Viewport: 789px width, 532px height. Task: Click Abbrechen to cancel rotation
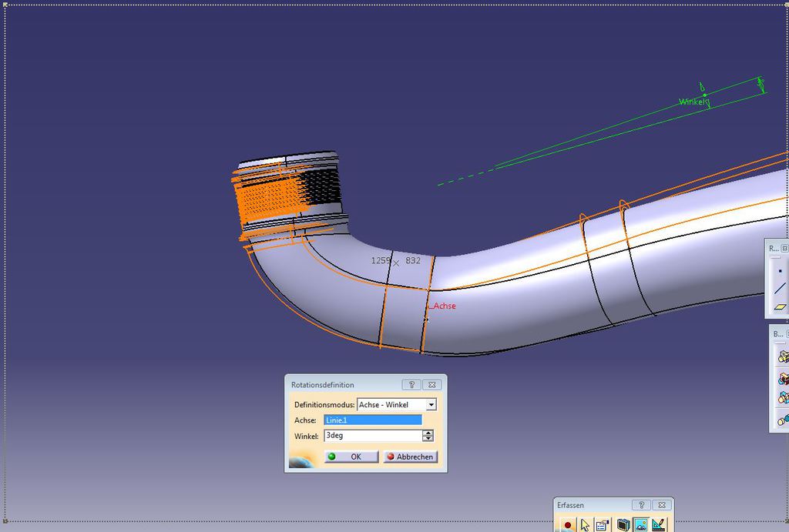pyautogui.click(x=410, y=457)
